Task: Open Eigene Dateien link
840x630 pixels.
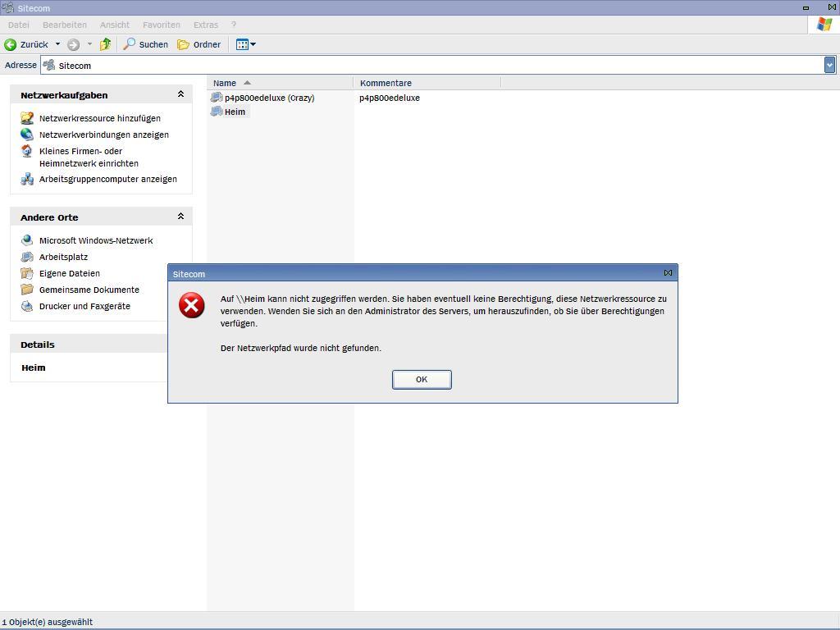Action: point(69,274)
